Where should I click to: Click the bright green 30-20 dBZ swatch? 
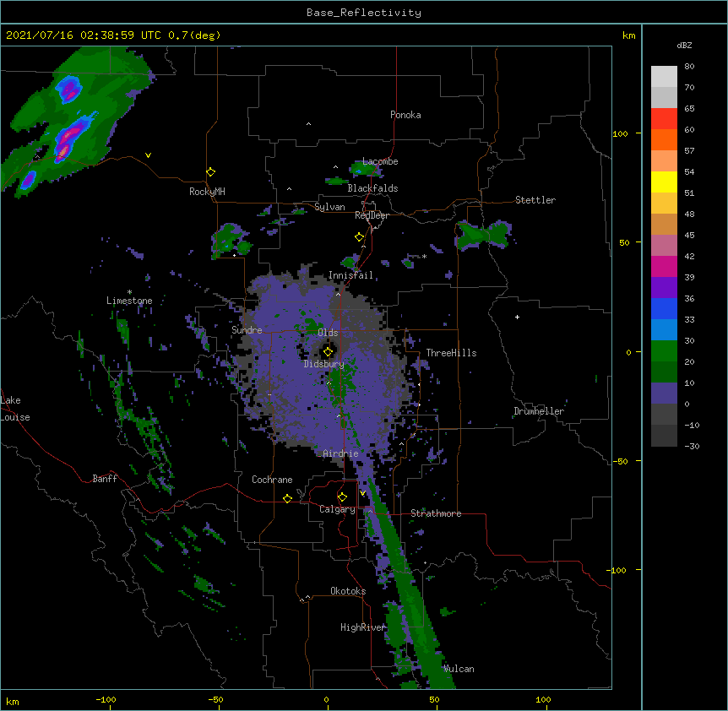click(x=664, y=351)
